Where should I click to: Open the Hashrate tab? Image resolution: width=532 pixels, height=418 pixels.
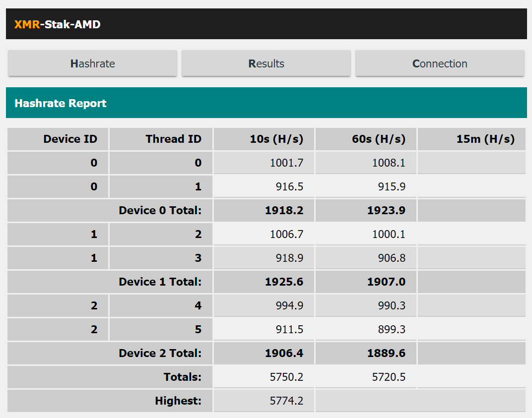click(x=93, y=63)
